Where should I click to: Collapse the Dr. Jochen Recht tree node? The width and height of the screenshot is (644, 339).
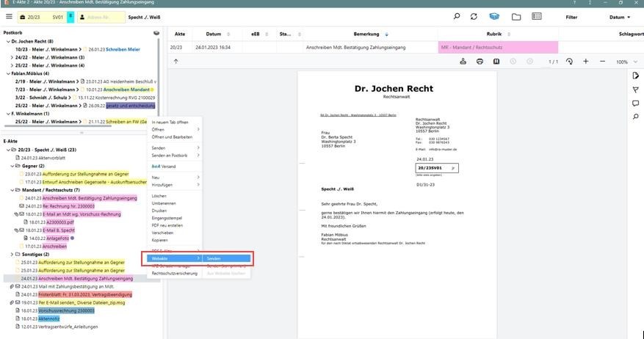tap(7, 42)
